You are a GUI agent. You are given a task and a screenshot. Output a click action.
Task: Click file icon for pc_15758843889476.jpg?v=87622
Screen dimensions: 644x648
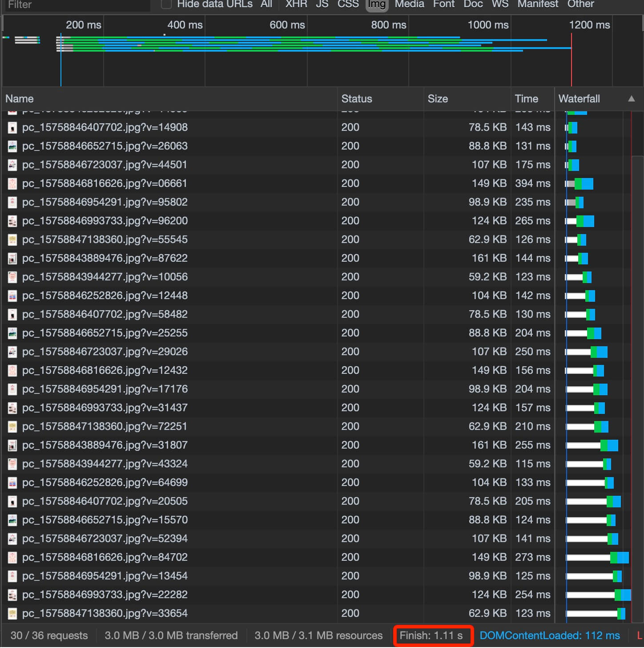click(x=12, y=259)
